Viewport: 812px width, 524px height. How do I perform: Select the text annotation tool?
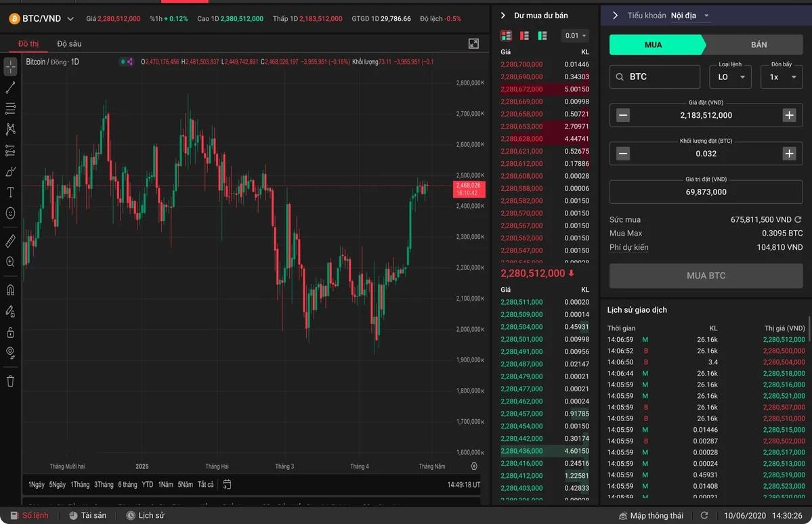point(10,192)
